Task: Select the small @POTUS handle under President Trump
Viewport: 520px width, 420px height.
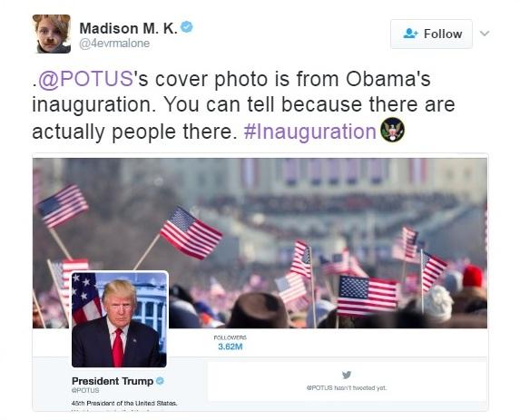Action: click(85, 390)
